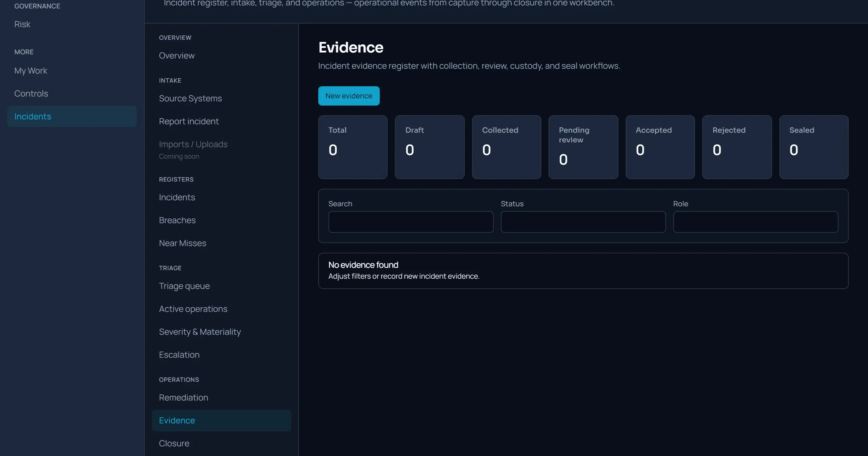
Task: Select Incidents in the main sidebar
Action: coord(72,116)
